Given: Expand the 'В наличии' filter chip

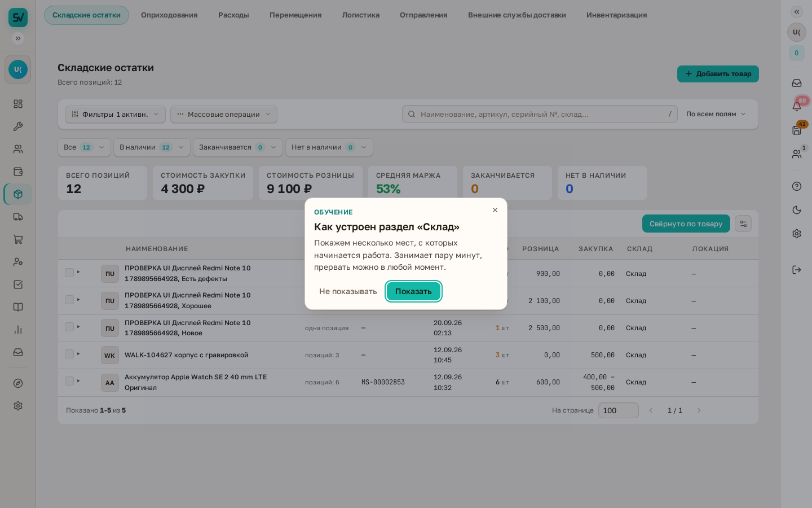Looking at the screenshot, I should point(152,147).
